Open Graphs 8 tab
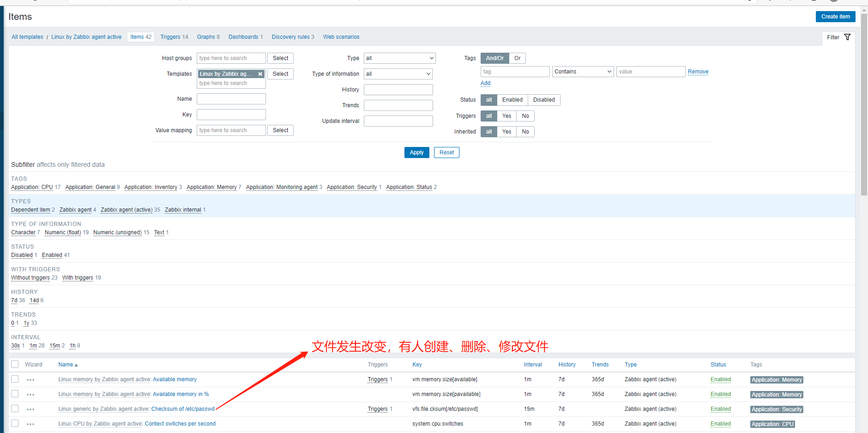The height and width of the screenshot is (433, 868). tap(208, 37)
